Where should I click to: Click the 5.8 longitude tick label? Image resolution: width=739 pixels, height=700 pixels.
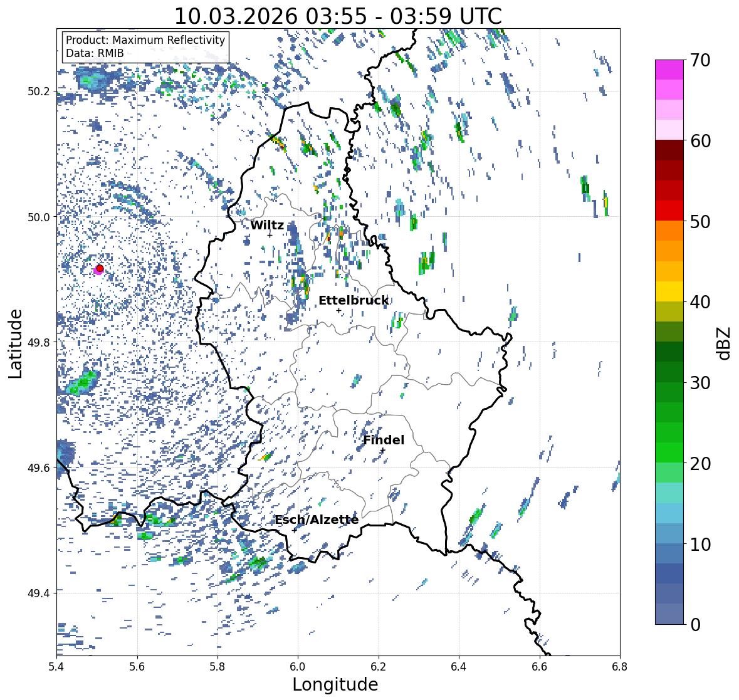click(218, 667)
